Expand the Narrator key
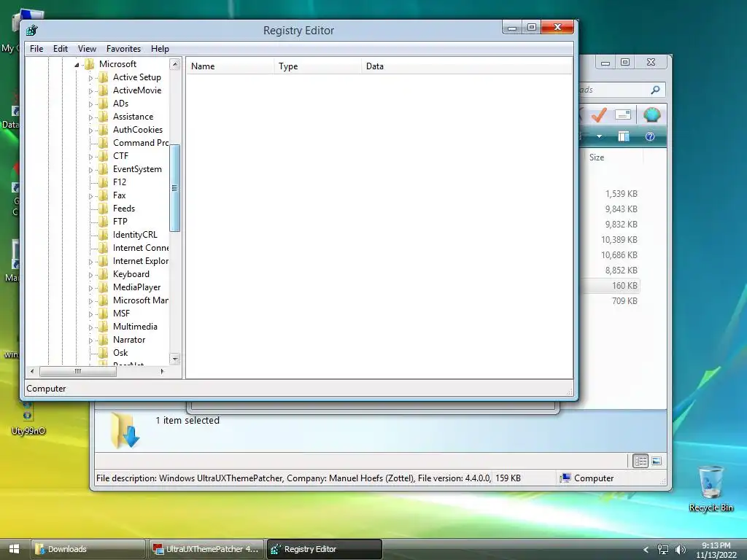The width and height of the screenshot is (747, 560). (90, 341)
